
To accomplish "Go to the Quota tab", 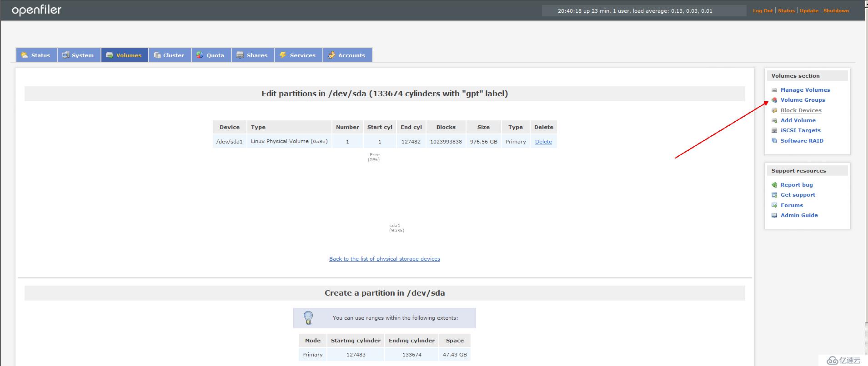I will 211,55.
